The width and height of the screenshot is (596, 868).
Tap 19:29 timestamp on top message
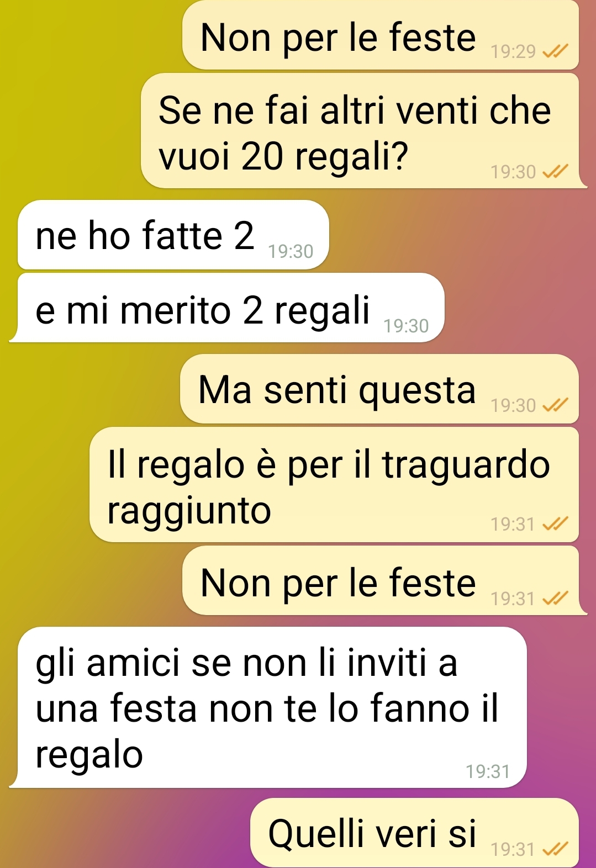pyautogui.click(x=513, y=51)
